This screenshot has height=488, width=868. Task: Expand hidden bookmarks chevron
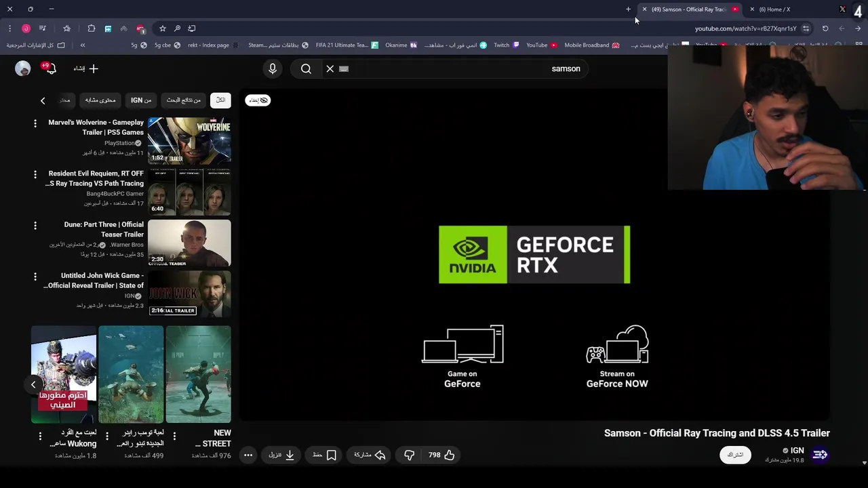82,45
